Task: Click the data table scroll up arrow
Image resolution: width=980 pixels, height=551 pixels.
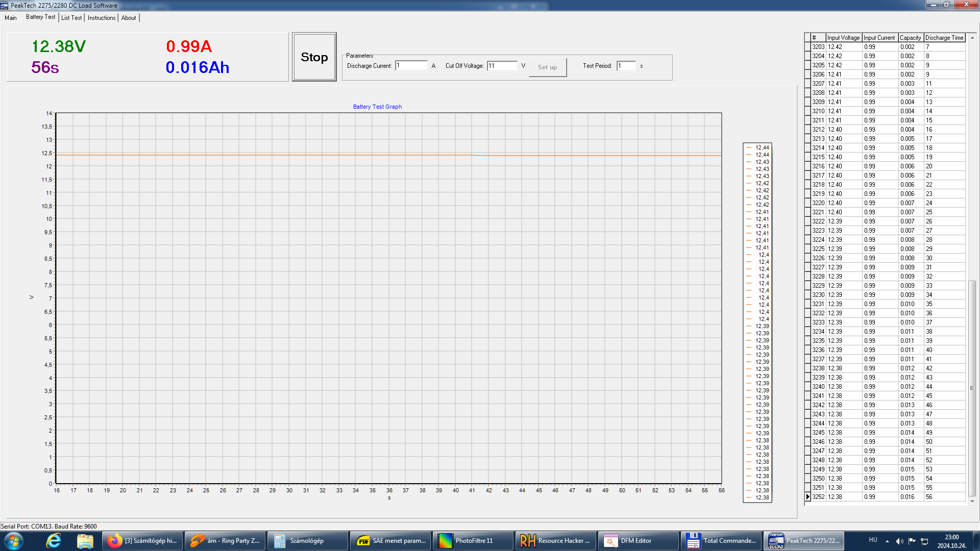Action: pos(972,38)
